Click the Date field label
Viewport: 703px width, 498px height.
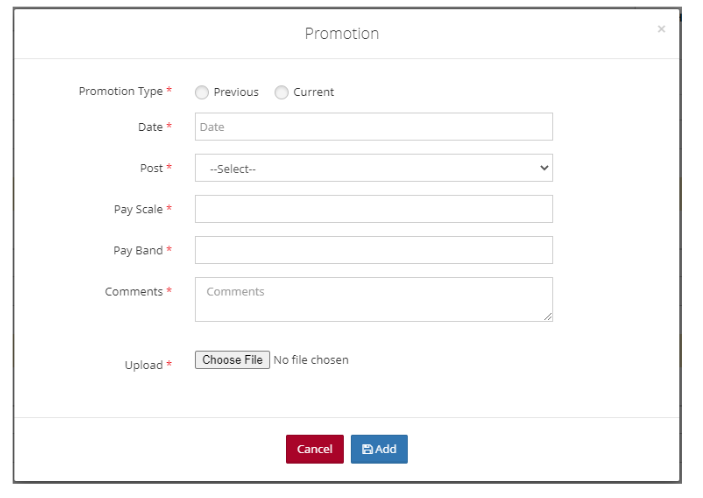[x=150, y=127]
